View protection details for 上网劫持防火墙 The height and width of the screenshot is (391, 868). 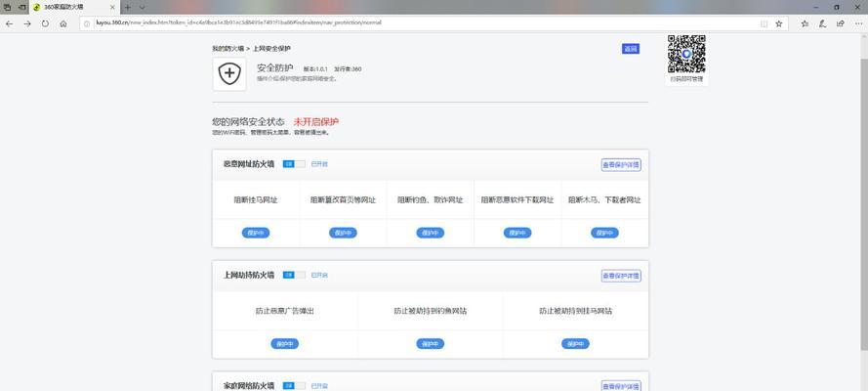click(621, 276)
